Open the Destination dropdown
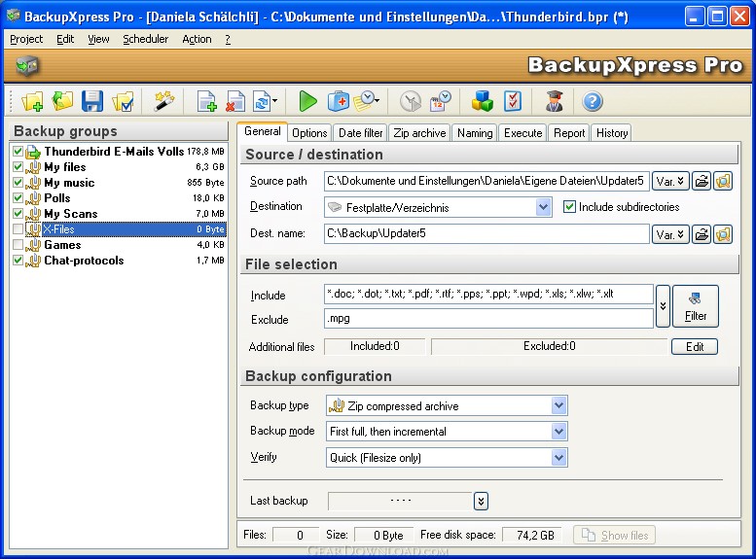 pos(543,207)
